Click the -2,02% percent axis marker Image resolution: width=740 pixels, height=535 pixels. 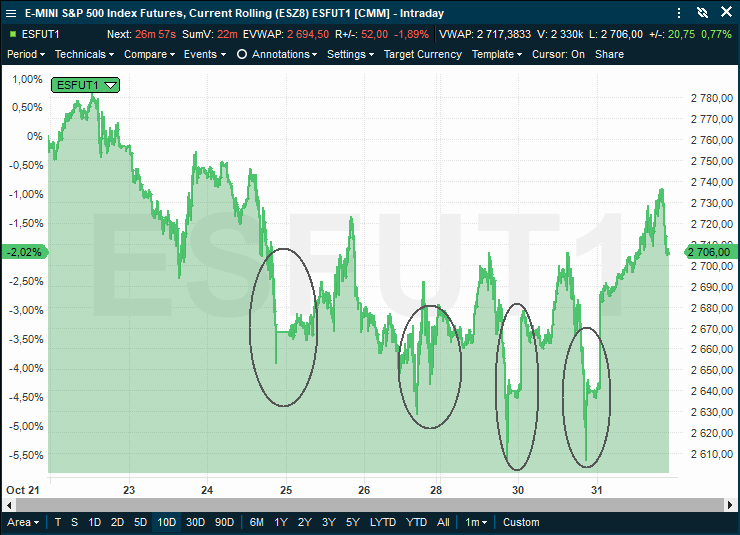[25, 252]
